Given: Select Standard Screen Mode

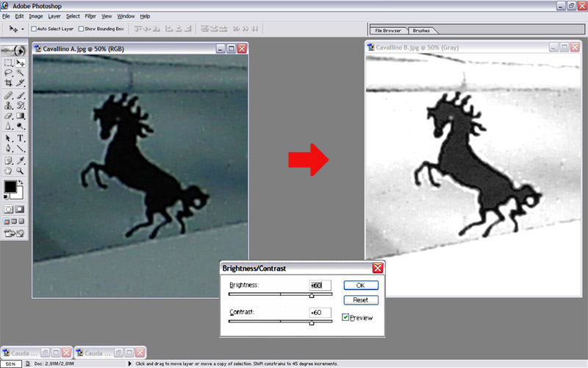Looking at the screenshot, I should tap(7, 222).
